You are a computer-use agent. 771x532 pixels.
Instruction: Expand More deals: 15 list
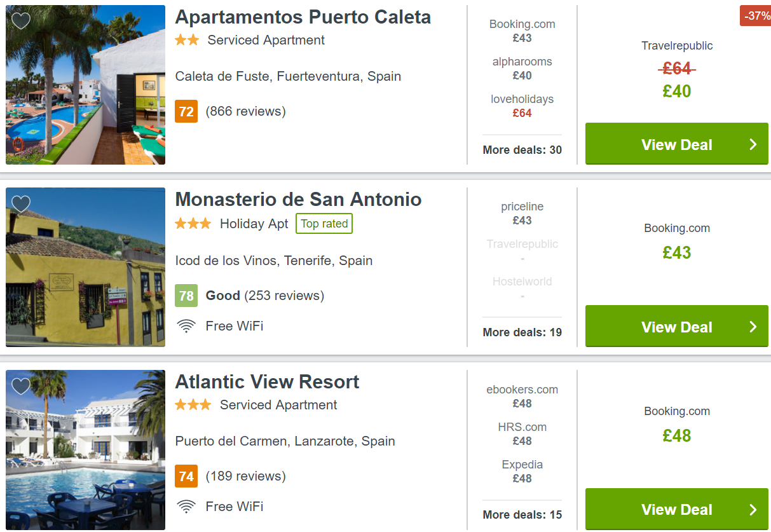click(522, 515)
